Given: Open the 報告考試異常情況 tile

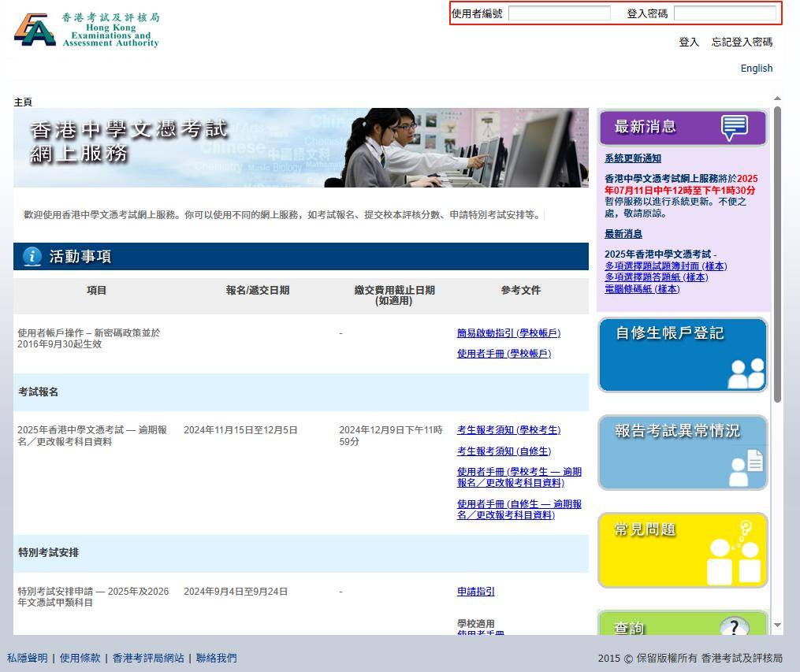Looking at the screenshot, I should [682, 453].
